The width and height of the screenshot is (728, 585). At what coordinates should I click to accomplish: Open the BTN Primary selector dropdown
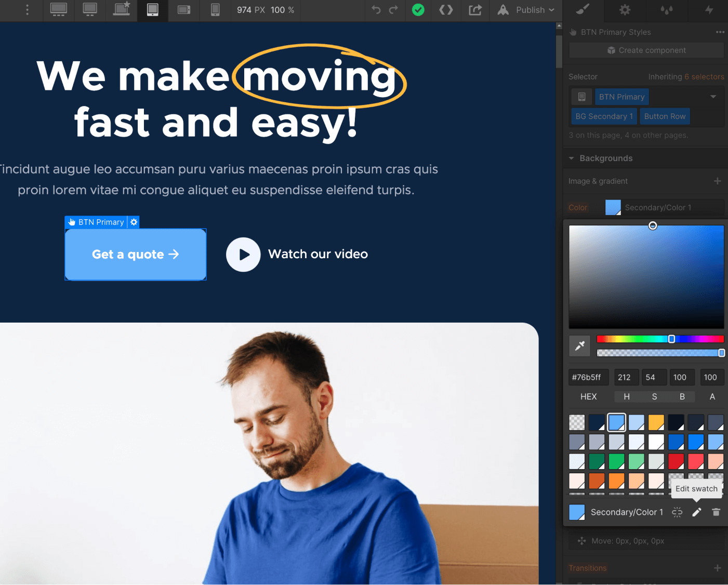click(x=713, y=97)
